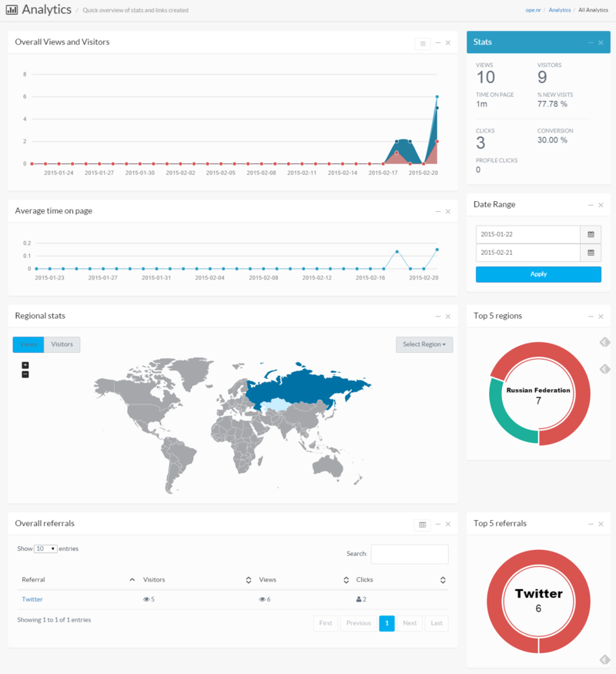Go to ope.nr breadcrumb link
The height and width of the screenshot is (674, 616).
point(533,10)
